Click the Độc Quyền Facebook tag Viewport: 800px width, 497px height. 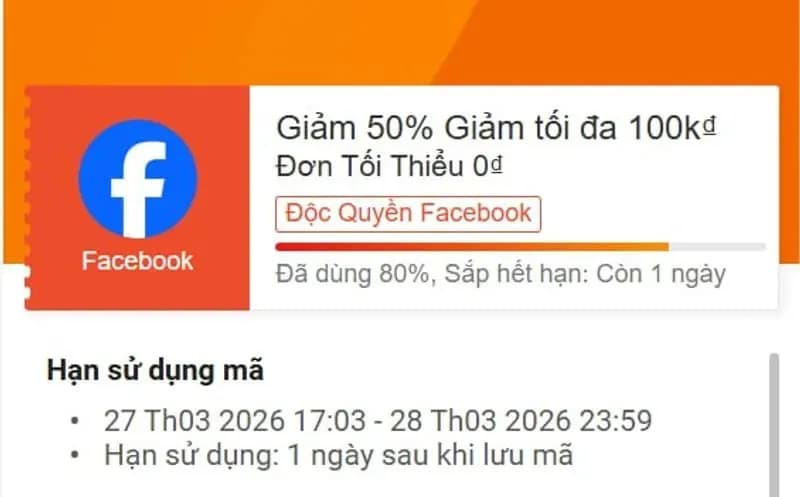click(408, 214)
